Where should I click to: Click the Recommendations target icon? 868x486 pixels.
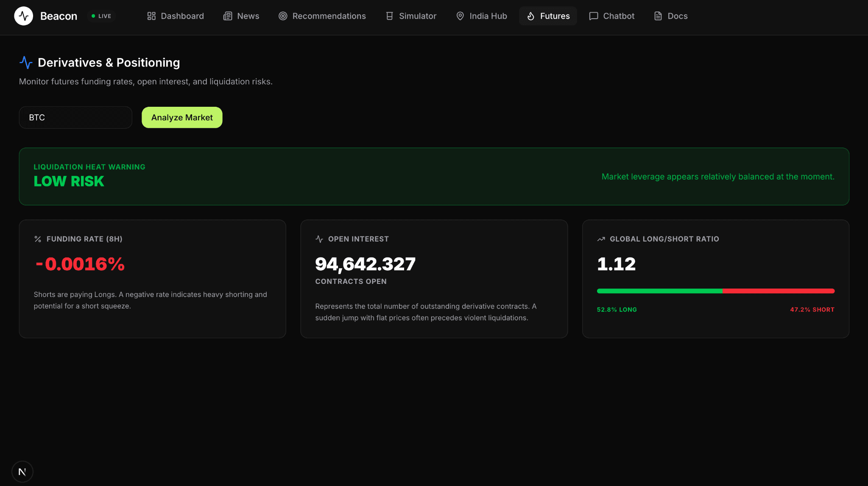point(283,16)
